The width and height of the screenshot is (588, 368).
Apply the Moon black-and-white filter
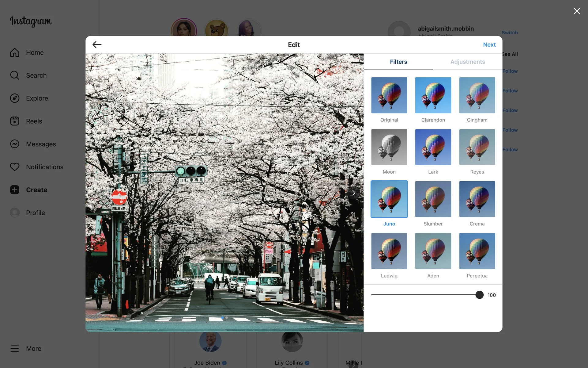pyautogui.click(x=389, y=147)
